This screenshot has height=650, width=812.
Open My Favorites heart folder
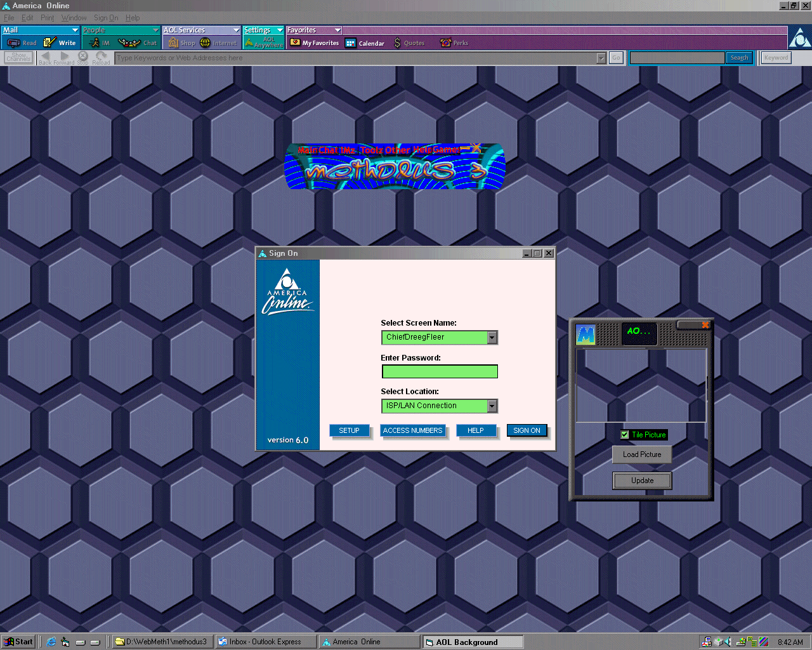click(314, 43)
